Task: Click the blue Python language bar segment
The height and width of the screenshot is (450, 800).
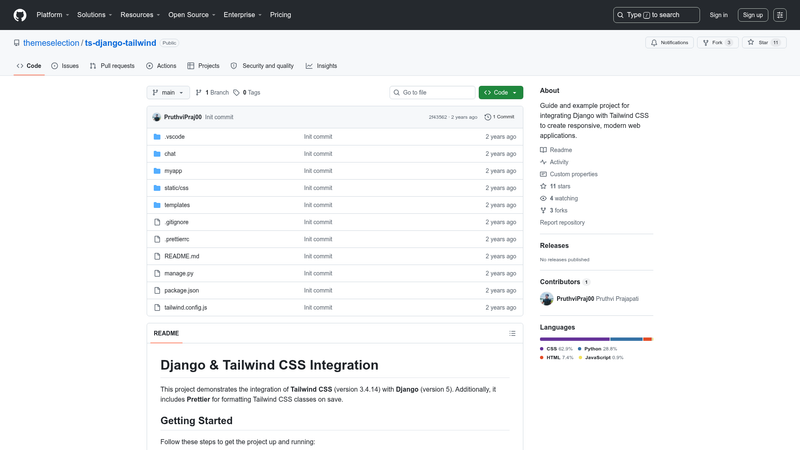Action: pyautogui.click(x=626, y=339)
